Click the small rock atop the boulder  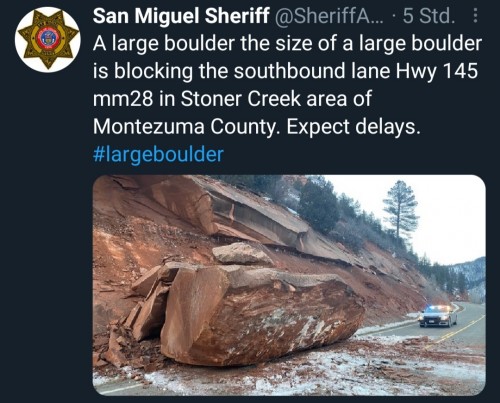(242, 254)
